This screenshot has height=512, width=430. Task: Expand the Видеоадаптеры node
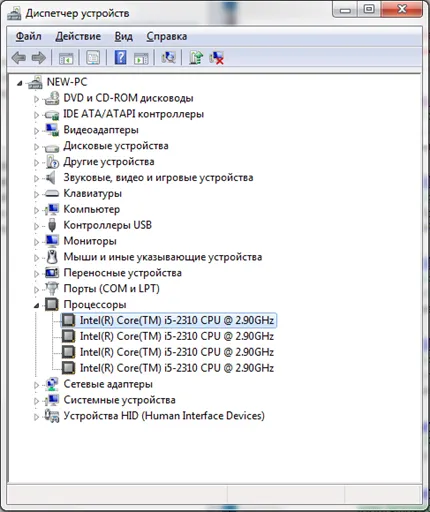(x=36, y=131)
